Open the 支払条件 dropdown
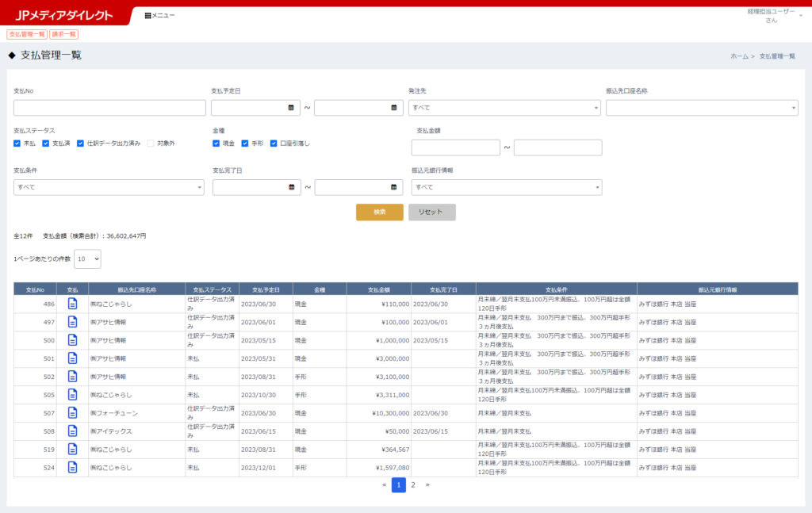Screen dimensions: 812x513 tap(109, 187)
